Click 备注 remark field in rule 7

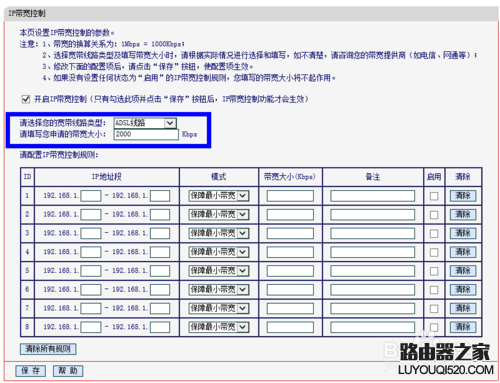click(373, 308)
